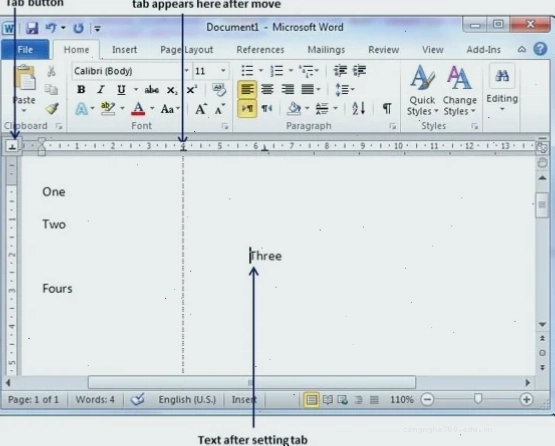
Task: Open the Quick Styles gallery
Action: pos(422,90)
